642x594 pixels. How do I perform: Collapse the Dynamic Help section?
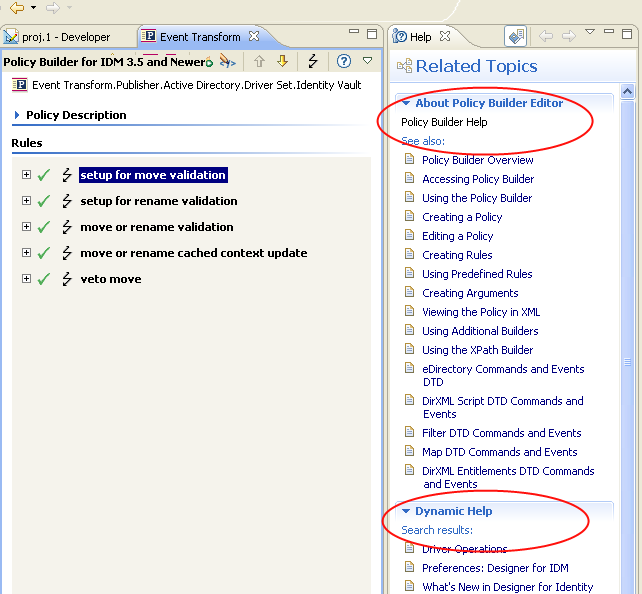pos(406,511)
